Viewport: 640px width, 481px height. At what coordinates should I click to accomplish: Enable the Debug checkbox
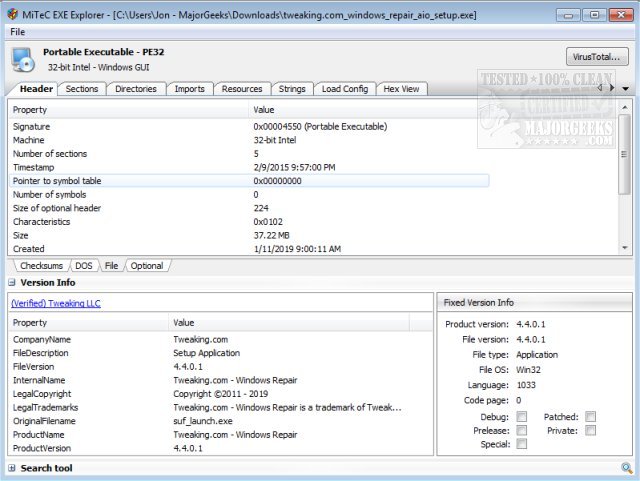(x=521, y=416)
